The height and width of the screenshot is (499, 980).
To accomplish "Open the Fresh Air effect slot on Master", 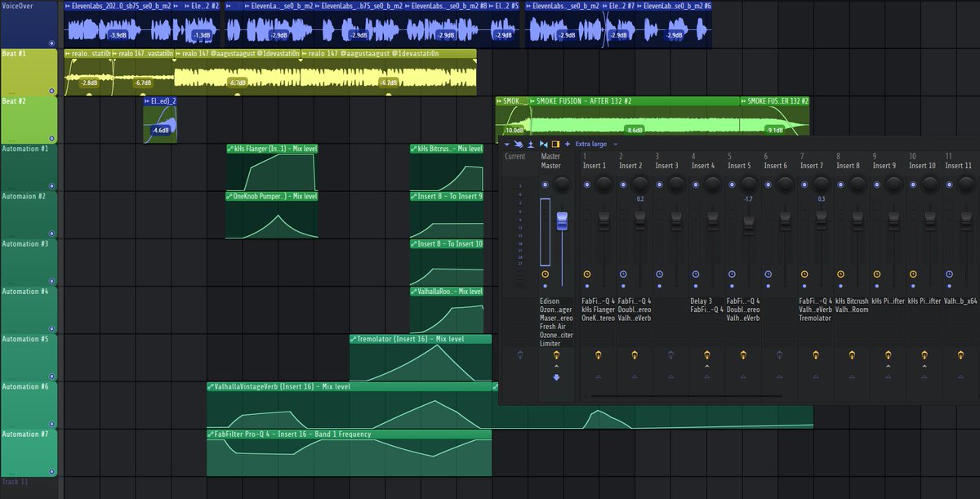I will coord(553,327).
